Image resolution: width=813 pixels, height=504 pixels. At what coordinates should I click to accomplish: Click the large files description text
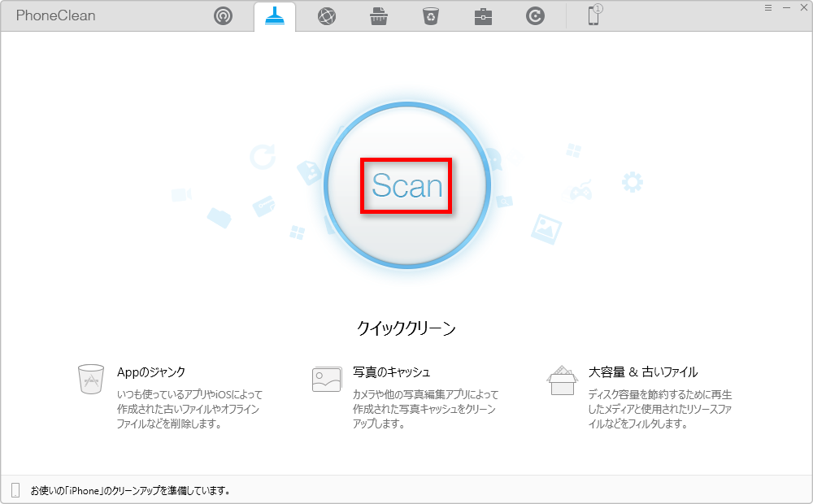coord(660,409)
